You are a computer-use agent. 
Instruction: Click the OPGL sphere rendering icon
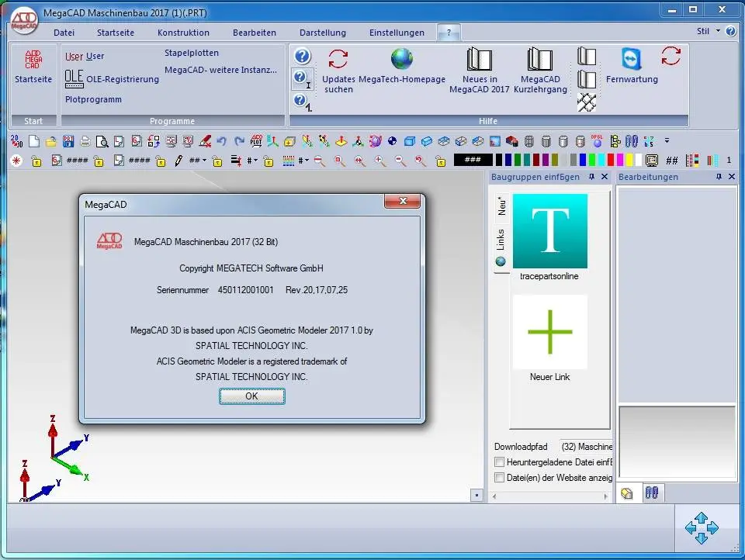(x=597, y=141)
